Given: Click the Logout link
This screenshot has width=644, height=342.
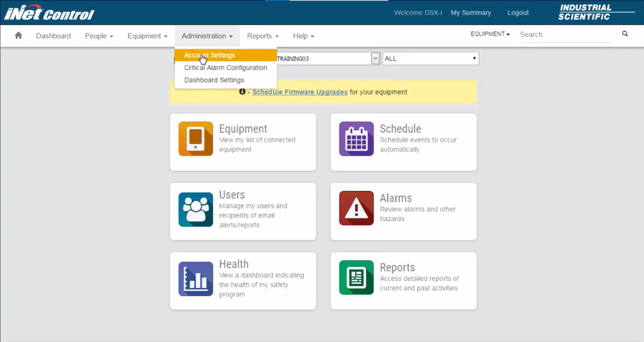Looking at the screenshot, I should [518, 13].
